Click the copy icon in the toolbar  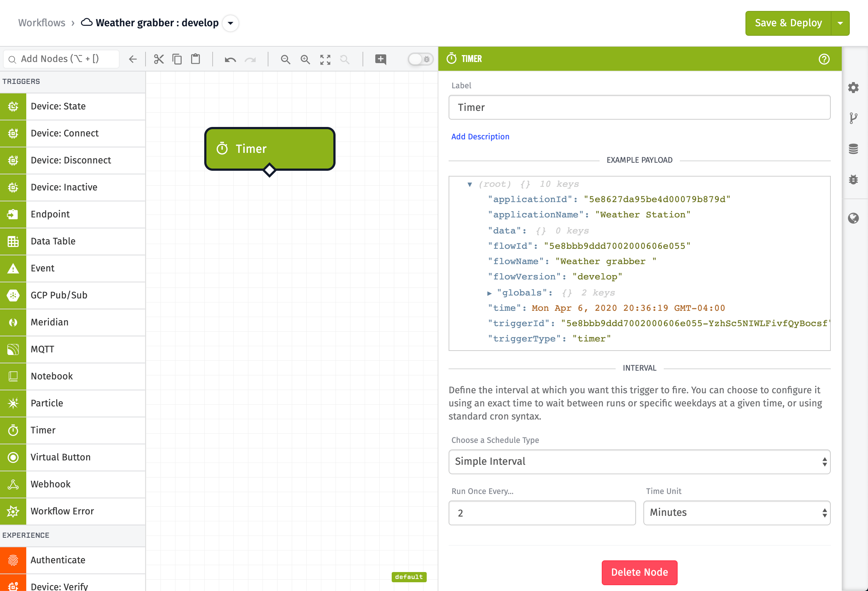(177, 59)
